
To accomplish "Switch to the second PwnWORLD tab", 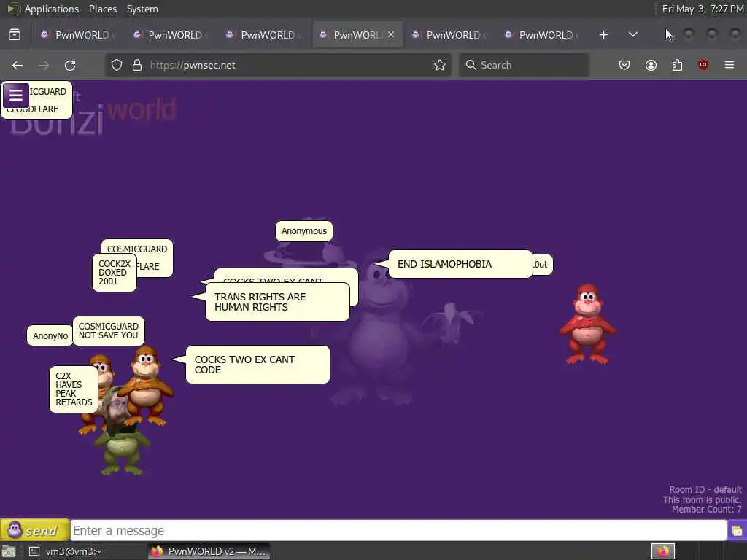I will tap(171, 35).
